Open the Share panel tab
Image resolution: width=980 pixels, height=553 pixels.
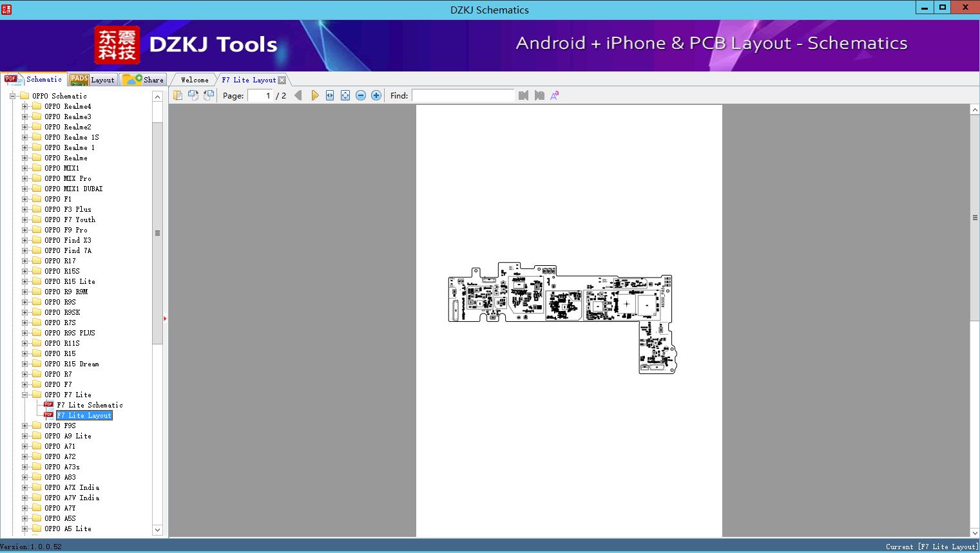tap(144, 80)
